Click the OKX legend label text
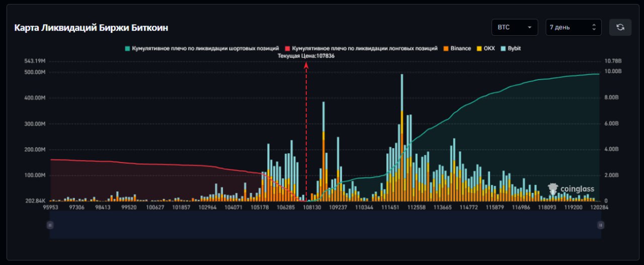This screenshot has width=644, height=265. pyautogui.click(x=489, y=48)
